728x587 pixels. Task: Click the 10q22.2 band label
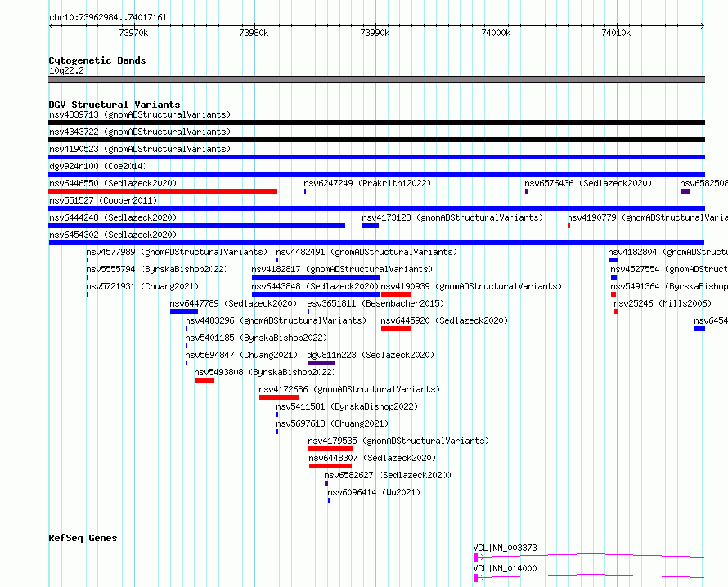tap(66, 70)
